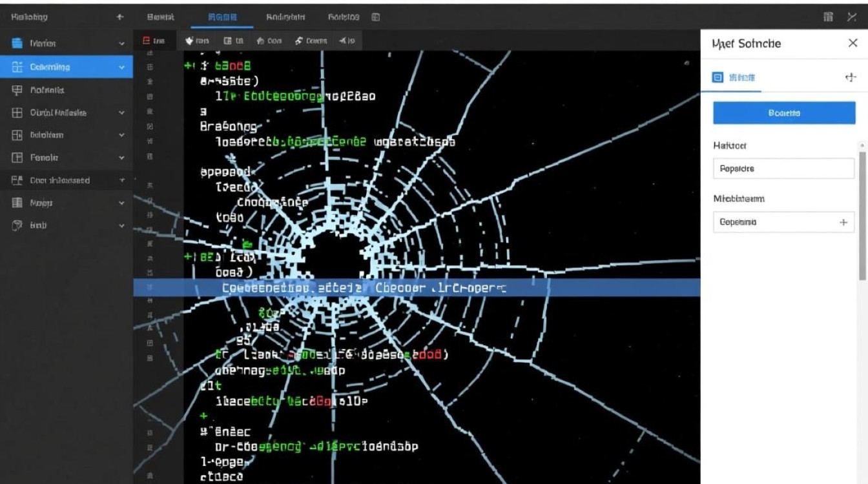Switch to the blue underlined top tab
The width and height of the screenshot is (868, 484).
[222, 17]
